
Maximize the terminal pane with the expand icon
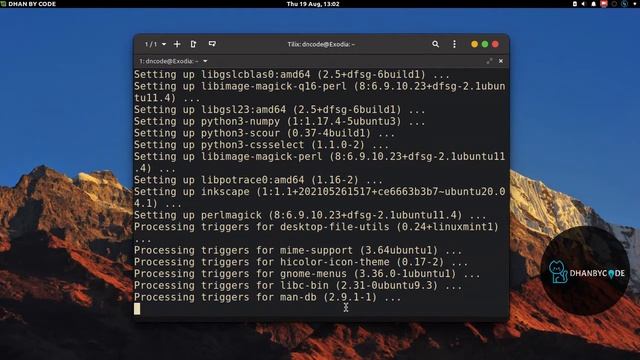click(x=489, y=61)
